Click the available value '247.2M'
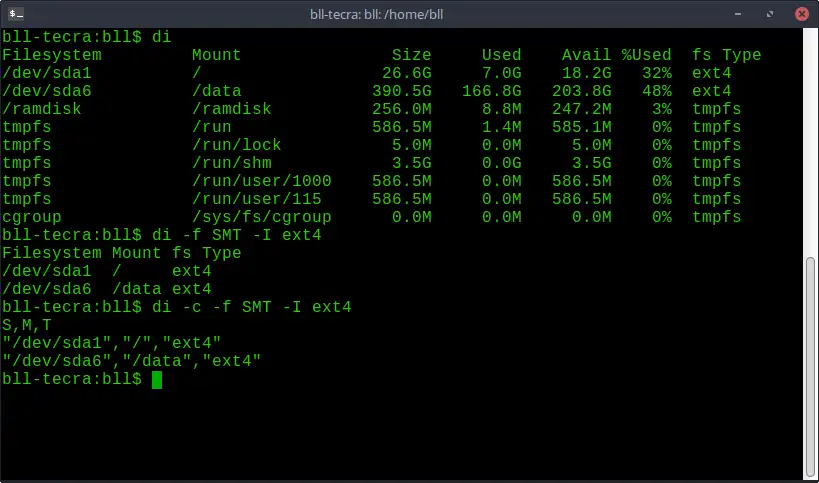Screen dimensions: 819x483 click(x=581, y=109)
